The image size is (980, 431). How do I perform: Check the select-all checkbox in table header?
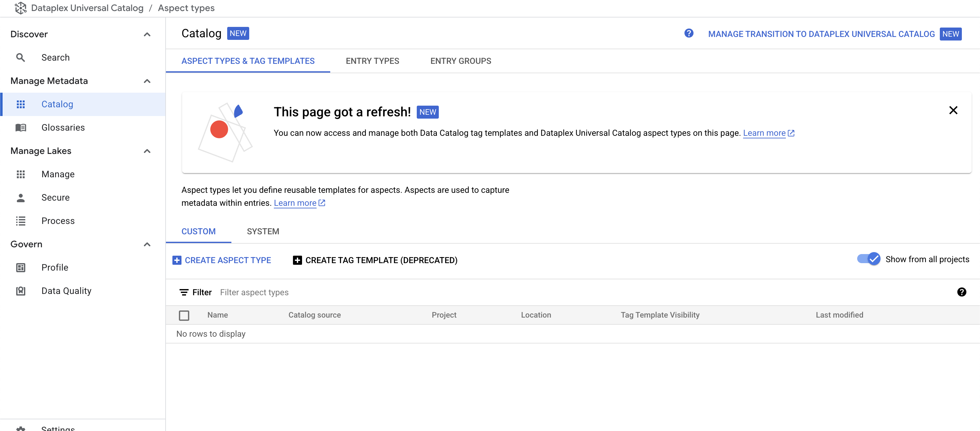point(184,315)
